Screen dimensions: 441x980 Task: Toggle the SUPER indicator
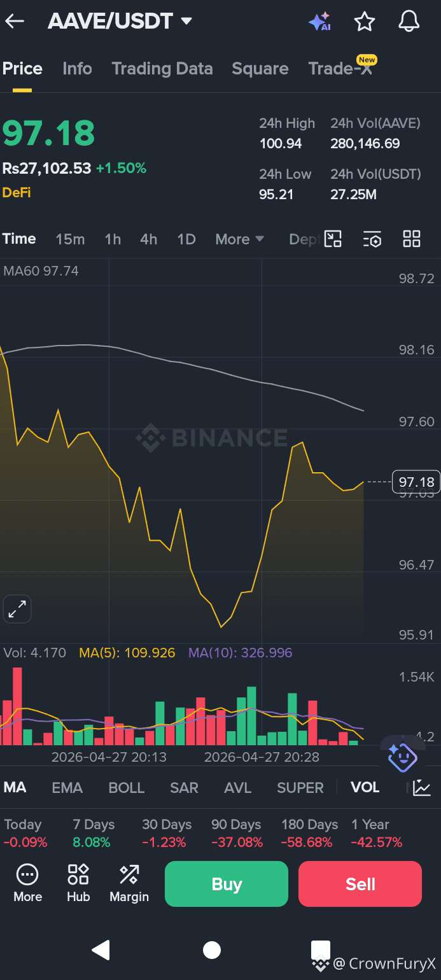coord(300,788)
